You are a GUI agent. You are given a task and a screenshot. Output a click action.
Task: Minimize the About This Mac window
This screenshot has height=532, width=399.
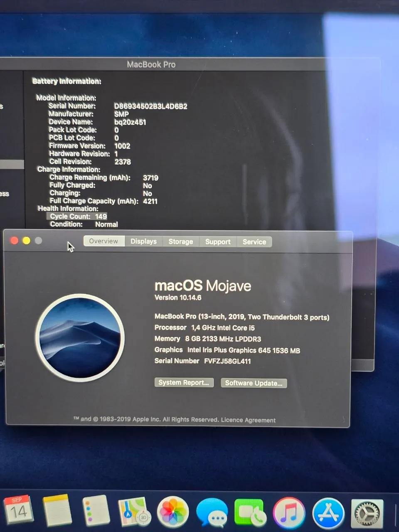(x=26, y=241)
